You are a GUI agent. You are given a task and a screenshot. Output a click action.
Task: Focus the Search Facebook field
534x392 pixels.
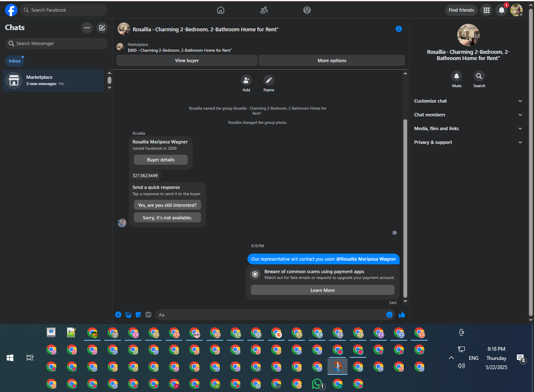tap(64, 10)
